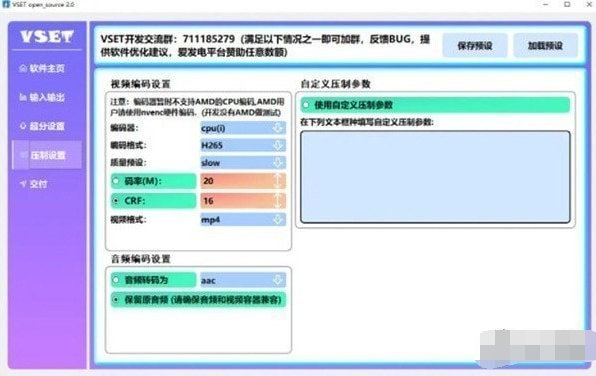Click the 编码器 label
This screenshot has width=596, height=376.
pyautogui.click(x=124, y=128)
